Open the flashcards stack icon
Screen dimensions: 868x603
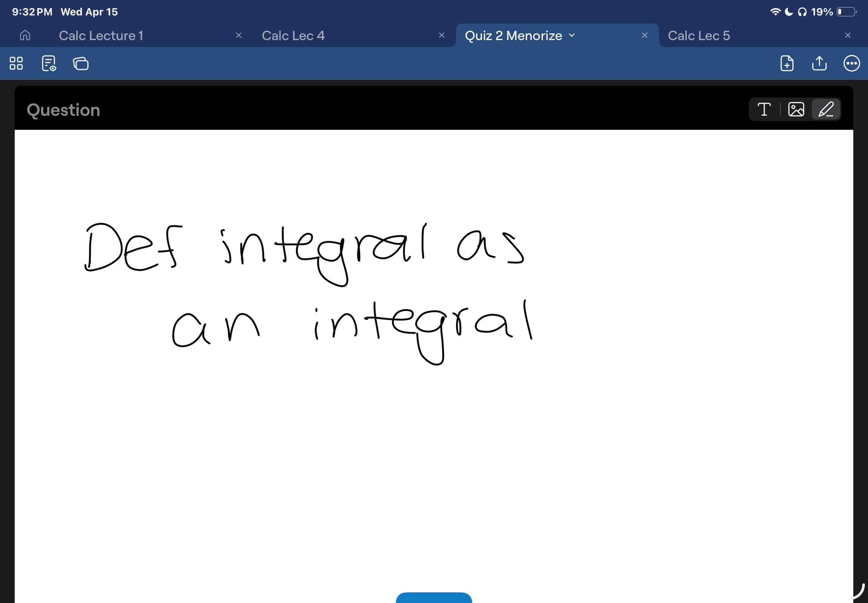pos(81,63)
